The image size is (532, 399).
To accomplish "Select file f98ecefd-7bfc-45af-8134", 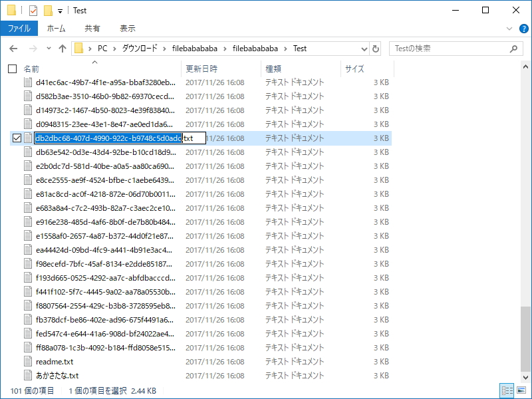I will click(104, 264).
